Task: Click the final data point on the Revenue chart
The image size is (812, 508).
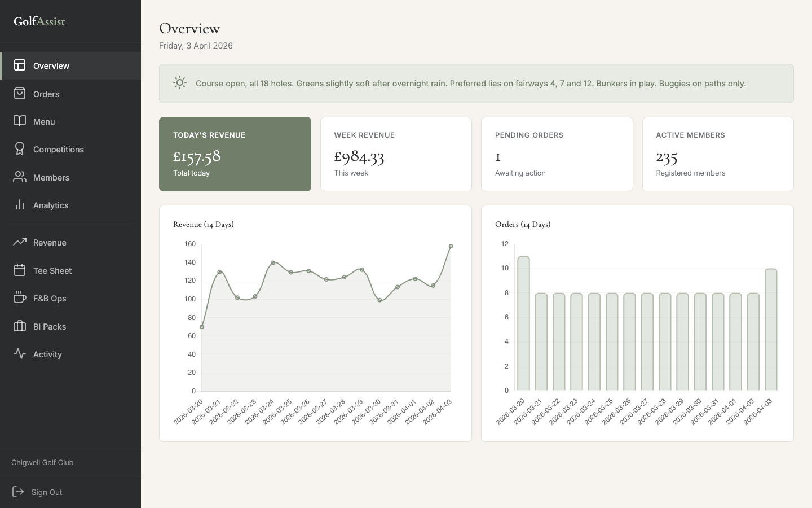Action: 450,246
